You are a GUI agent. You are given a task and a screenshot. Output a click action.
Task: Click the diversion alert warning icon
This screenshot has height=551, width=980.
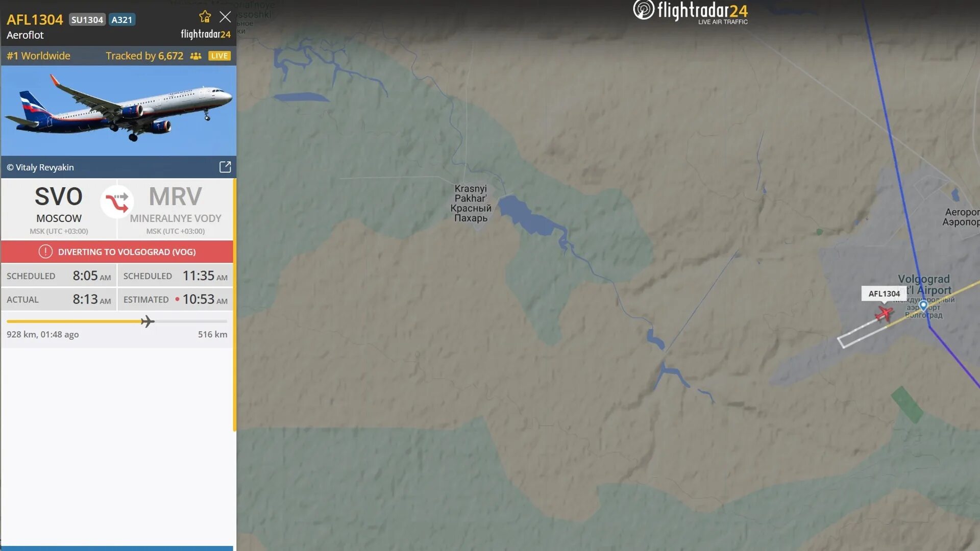45,252
